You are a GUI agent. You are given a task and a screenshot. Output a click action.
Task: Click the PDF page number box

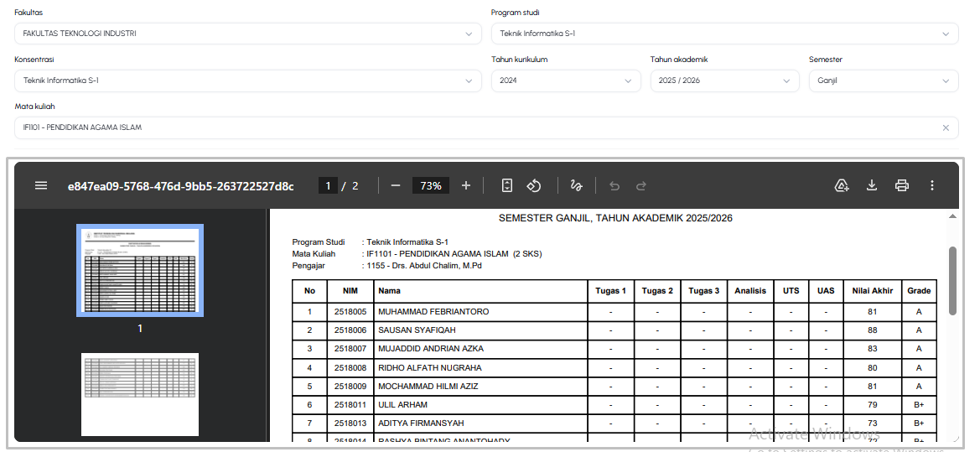pos(328,185)
